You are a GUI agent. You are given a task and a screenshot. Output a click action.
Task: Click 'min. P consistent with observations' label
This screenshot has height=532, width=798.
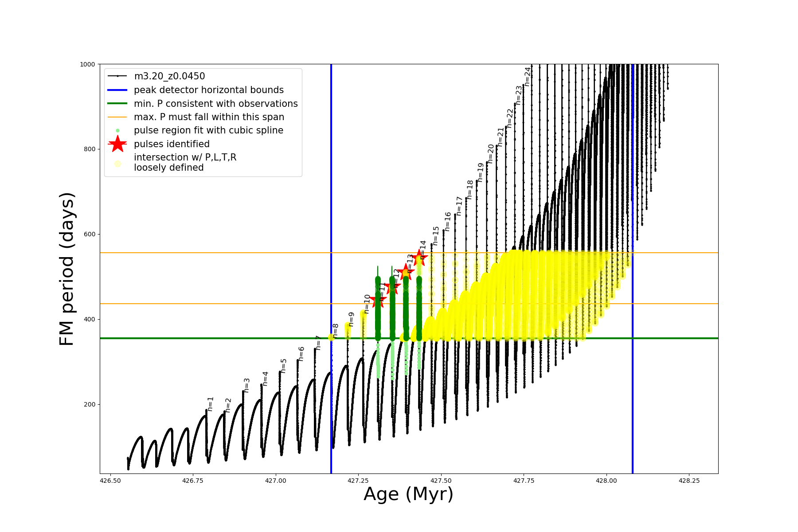[216, 103]
